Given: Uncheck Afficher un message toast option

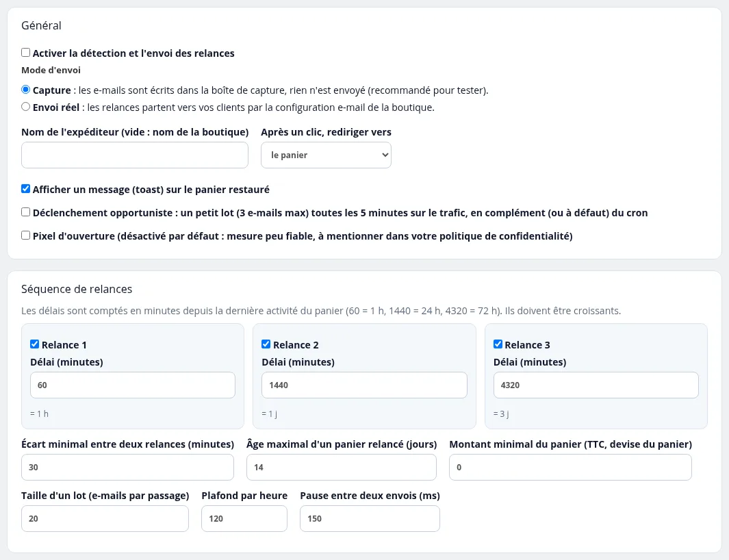Looking at the screenshot, I should [x=25, y=189].
